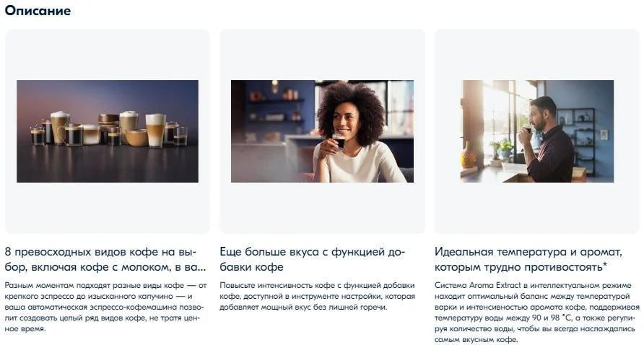
Task: Select the 'Идеальная температура и аромат' title
Action: [x=528, y=259]
